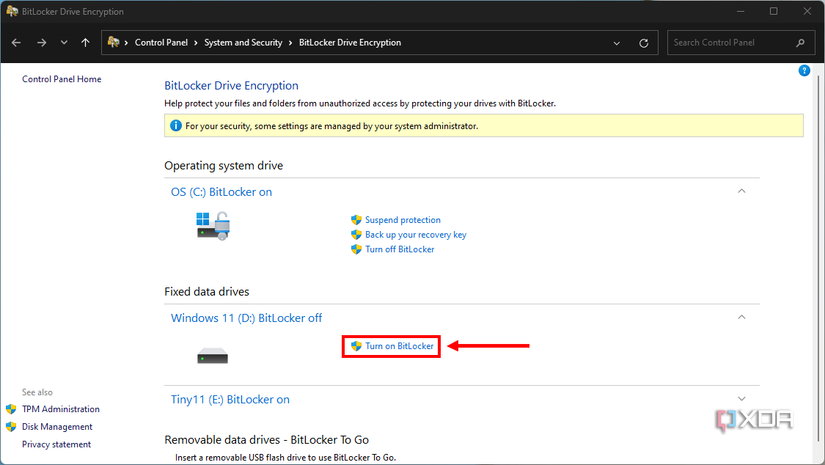The width and height of the screenshot is (825, 465).
Task: Focus the Search Control Panel field
Action: 730,43
